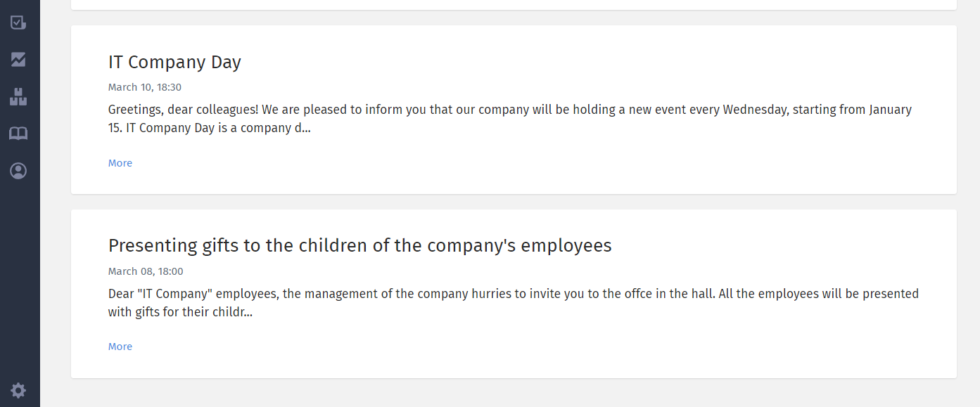This screenshot has height=407, width=980.
Task: Open the IT Company Day title
Action: point(174,62)
